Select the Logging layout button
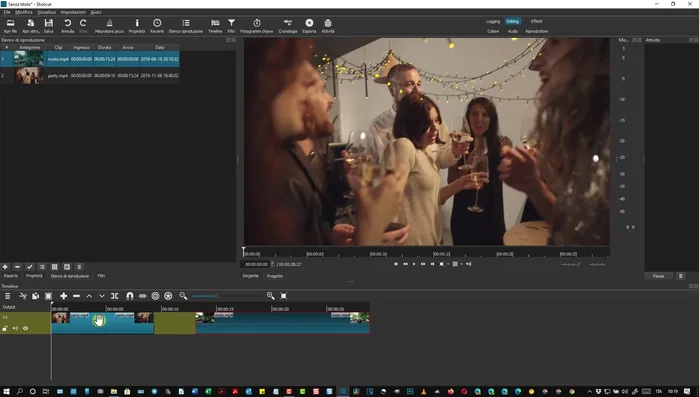 (493, 21)
